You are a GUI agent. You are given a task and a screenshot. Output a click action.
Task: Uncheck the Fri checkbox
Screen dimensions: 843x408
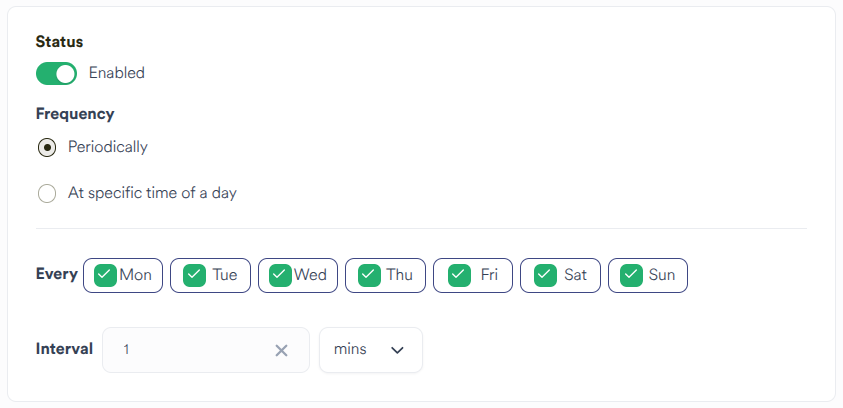[459, 275]
